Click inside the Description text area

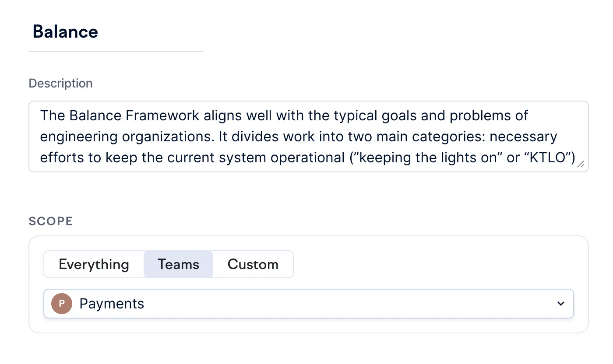point(309,136)
